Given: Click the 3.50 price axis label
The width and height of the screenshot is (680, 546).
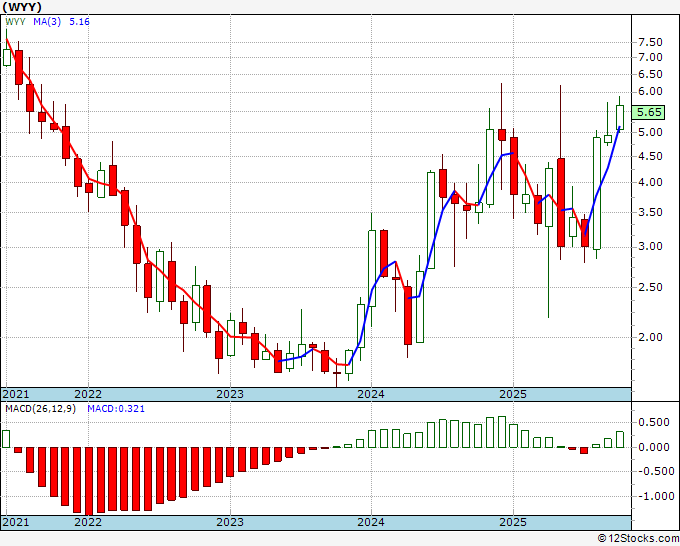Looking at the screenshot, I should [x=650, y=213].
